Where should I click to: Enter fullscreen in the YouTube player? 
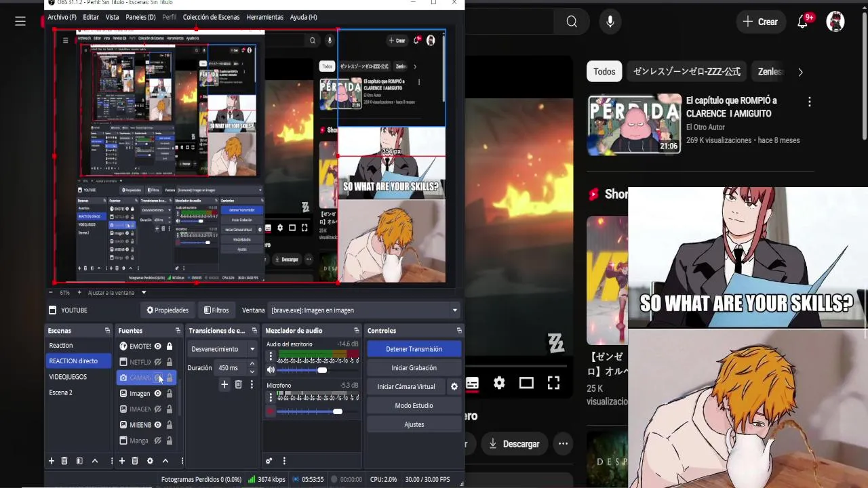pyautogui.click(x=553, y=383)
